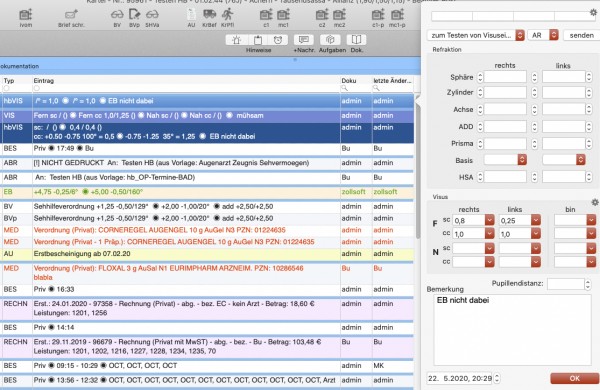Image resolution: width=600 pixels, height=390 pixels.
Task: Open the F sc links 0,25 dropdown
Action: pyautogui.click(x=536, y=220)
